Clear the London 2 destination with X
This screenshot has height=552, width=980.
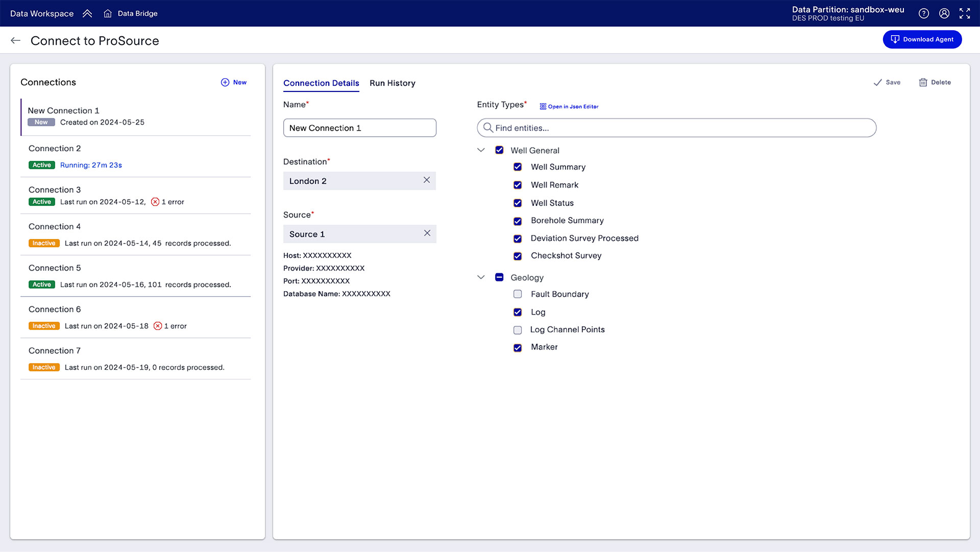pos(427,180)
